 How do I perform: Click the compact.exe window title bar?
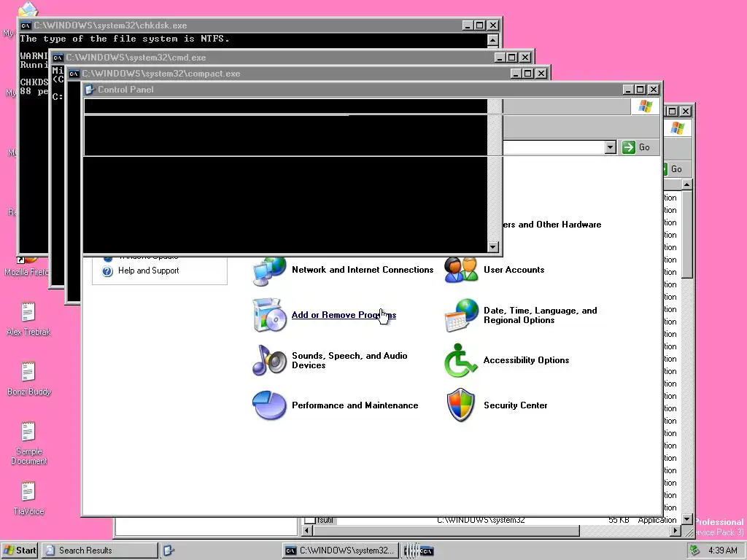tap(309, 74)
